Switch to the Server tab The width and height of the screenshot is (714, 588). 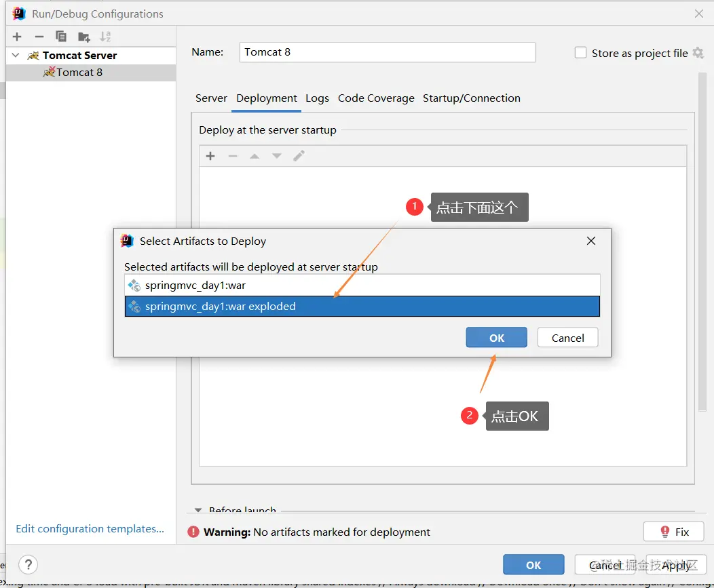211,98
